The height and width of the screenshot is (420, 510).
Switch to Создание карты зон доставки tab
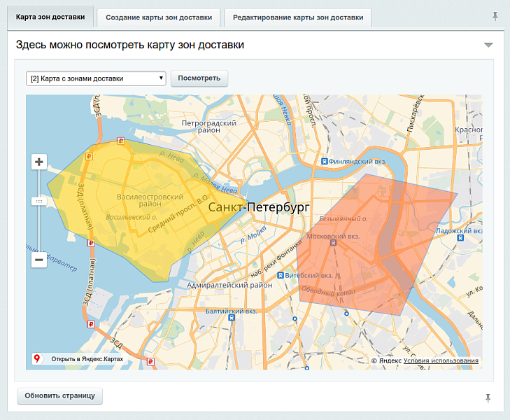click(x=159, y=17)
